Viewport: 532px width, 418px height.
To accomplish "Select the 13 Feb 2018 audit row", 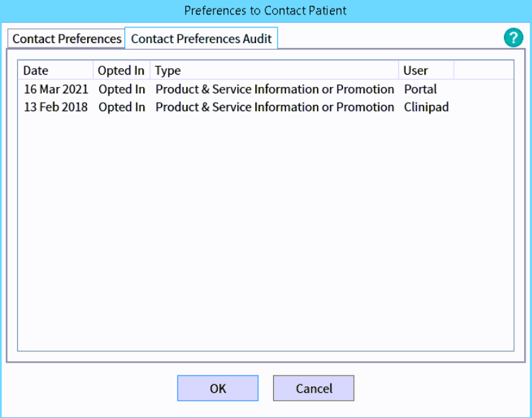I will [x=55, y=107].
